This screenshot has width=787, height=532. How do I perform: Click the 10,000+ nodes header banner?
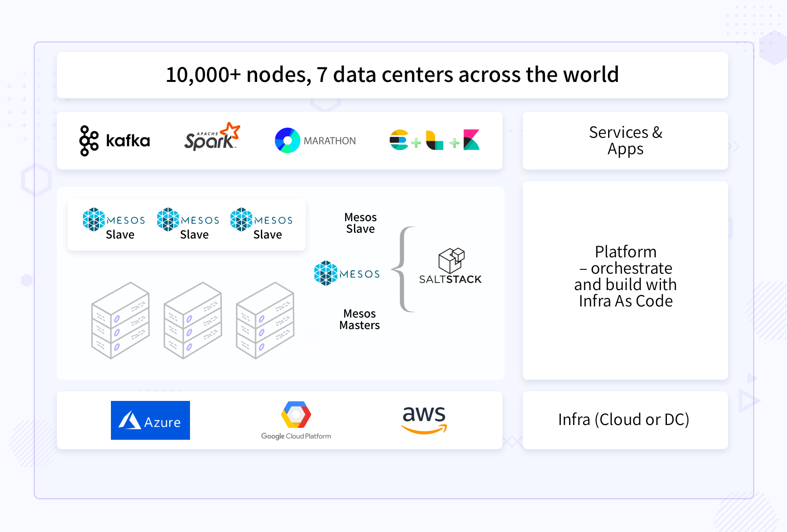(392, 75)
